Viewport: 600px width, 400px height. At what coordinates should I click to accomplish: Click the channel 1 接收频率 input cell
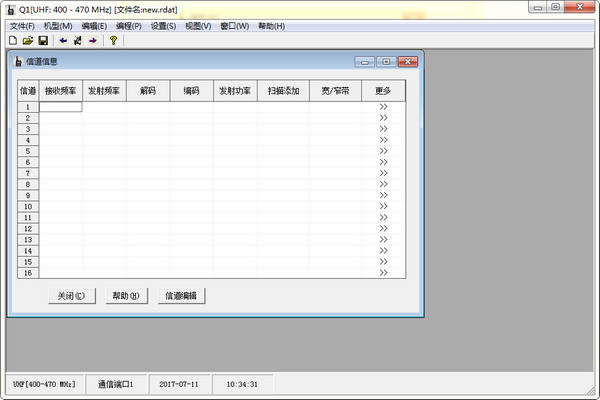(60, 107)
